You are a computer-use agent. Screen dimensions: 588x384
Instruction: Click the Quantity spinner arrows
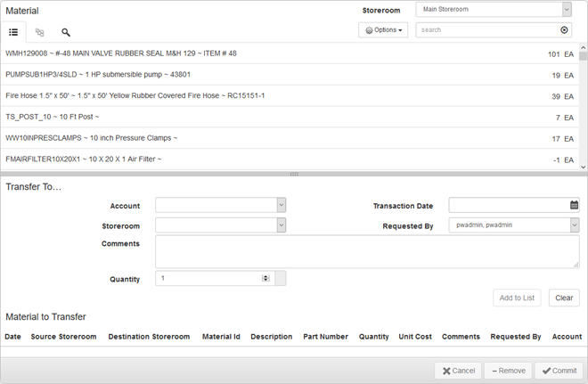tap(265, 279)
